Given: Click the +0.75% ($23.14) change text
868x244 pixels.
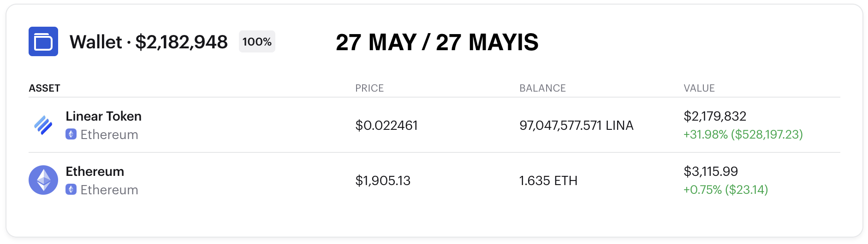Looking at the screenshot, I should click(725, 190).
